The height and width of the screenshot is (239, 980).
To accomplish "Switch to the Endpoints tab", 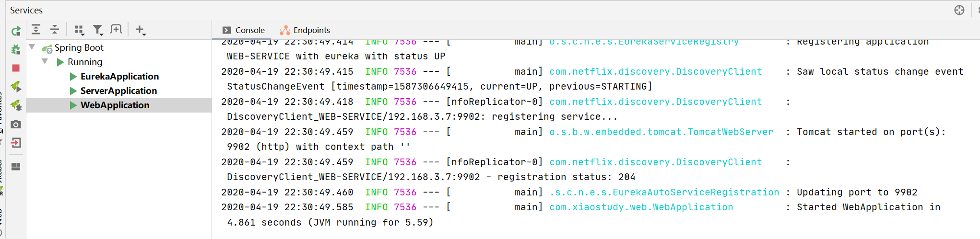I will [305, 30].
